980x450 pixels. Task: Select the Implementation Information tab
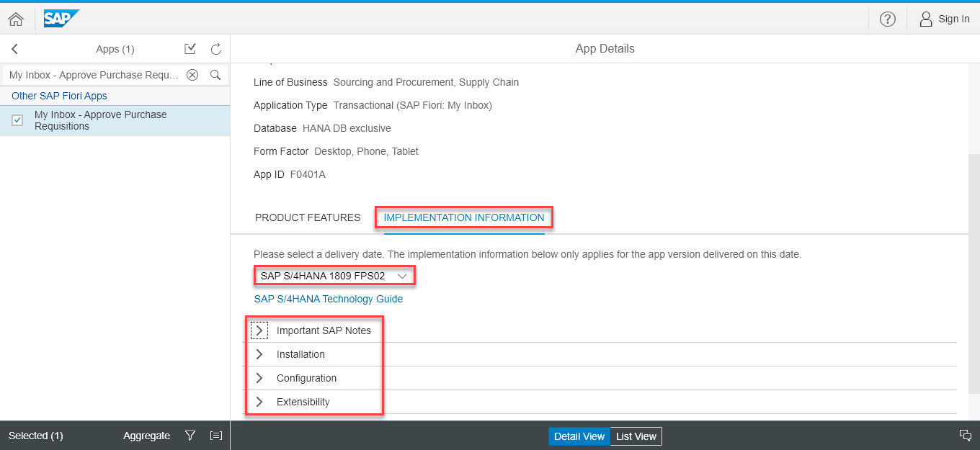pyautogui.click(x=463, y=217)
